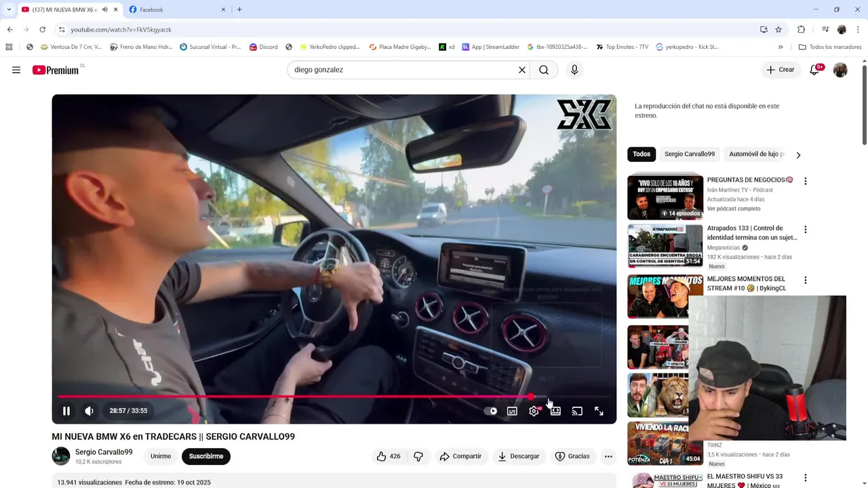868x488 pixels.
Task: Enter fullscreen mode in player
Action: pyautogui.click(x=599, y=411)
